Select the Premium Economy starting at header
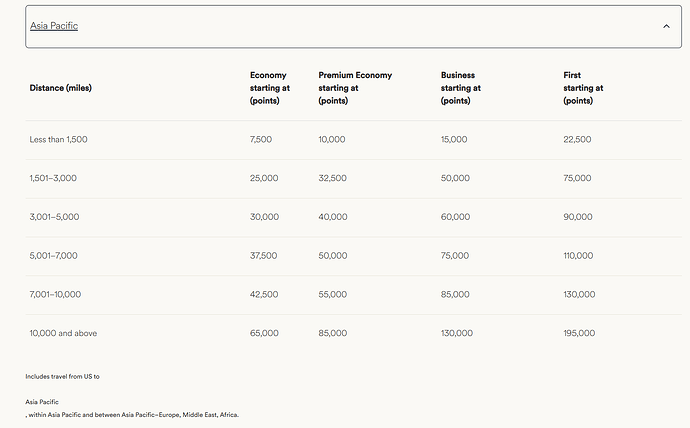This screenshot has width=690, height=428. point(355,88)
